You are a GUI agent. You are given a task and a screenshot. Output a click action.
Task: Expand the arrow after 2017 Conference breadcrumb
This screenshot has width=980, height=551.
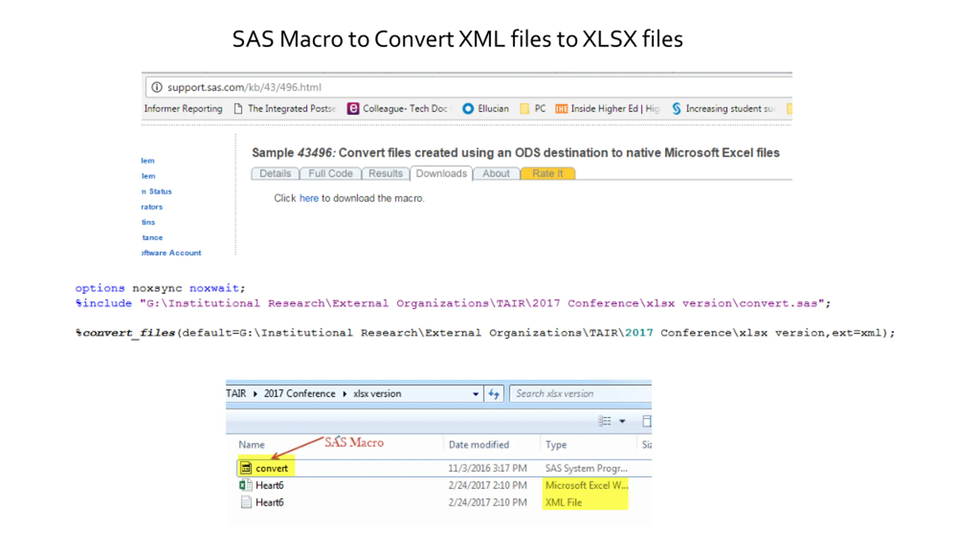pos(345,394)
